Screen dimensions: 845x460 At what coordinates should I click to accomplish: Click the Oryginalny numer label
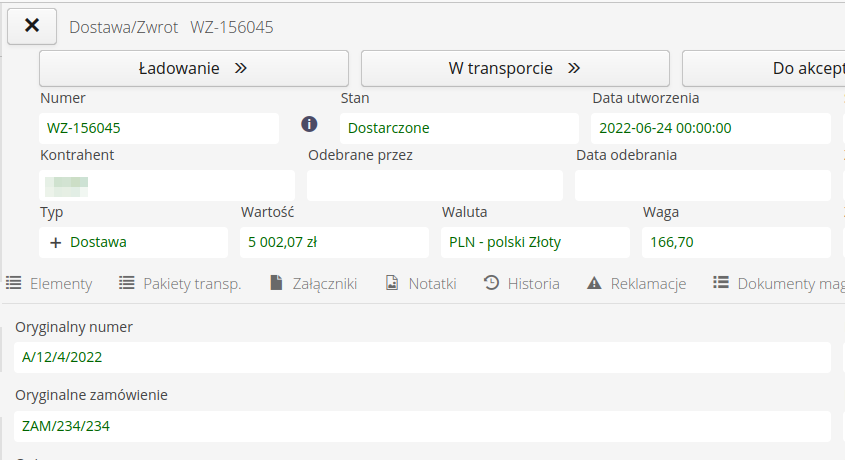74,327
